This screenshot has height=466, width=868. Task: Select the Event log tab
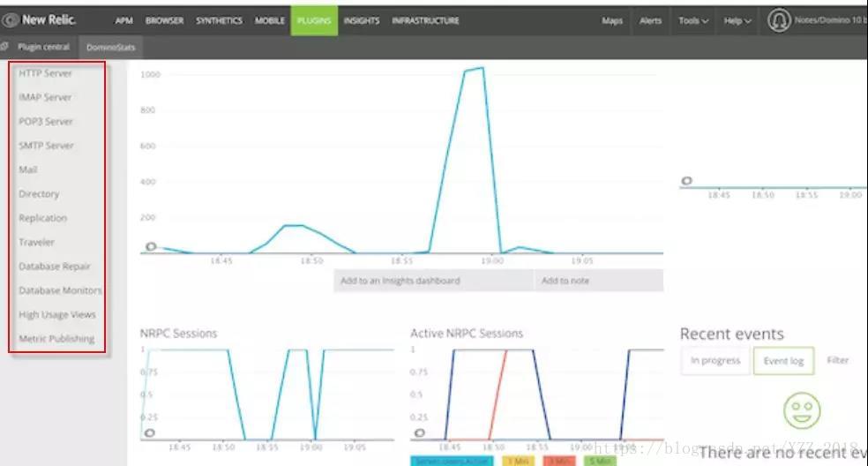coord(783,361)
